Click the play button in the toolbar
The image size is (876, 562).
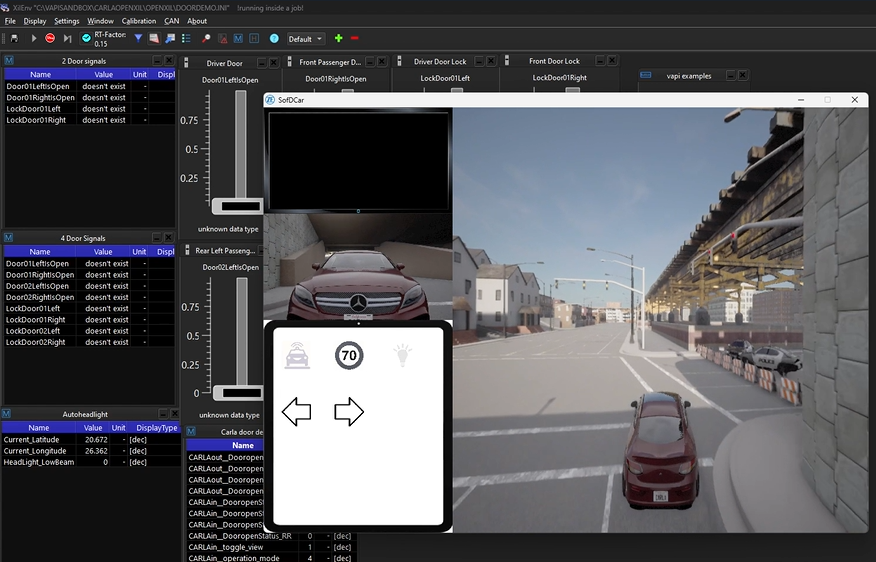pos(34,38)
